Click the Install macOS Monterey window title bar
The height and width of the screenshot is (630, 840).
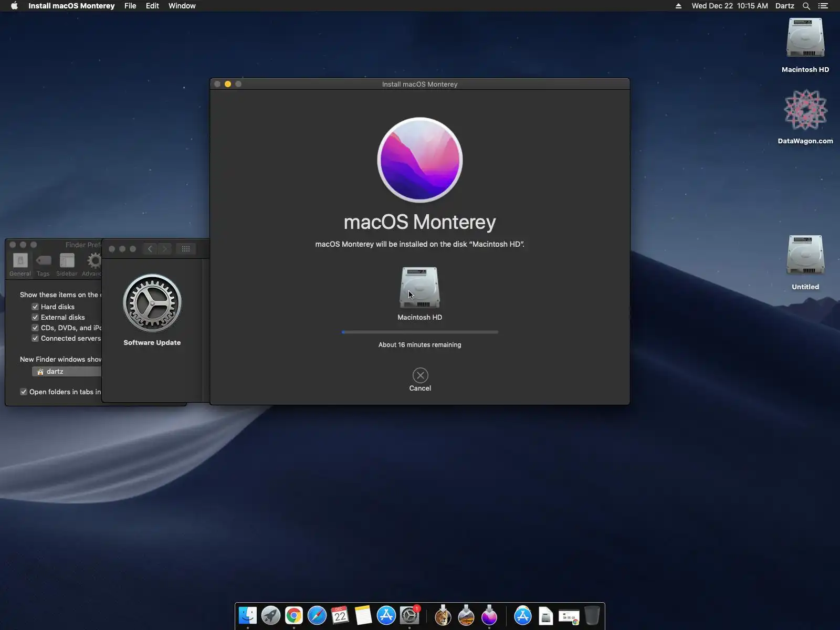(x=420, y=84)
